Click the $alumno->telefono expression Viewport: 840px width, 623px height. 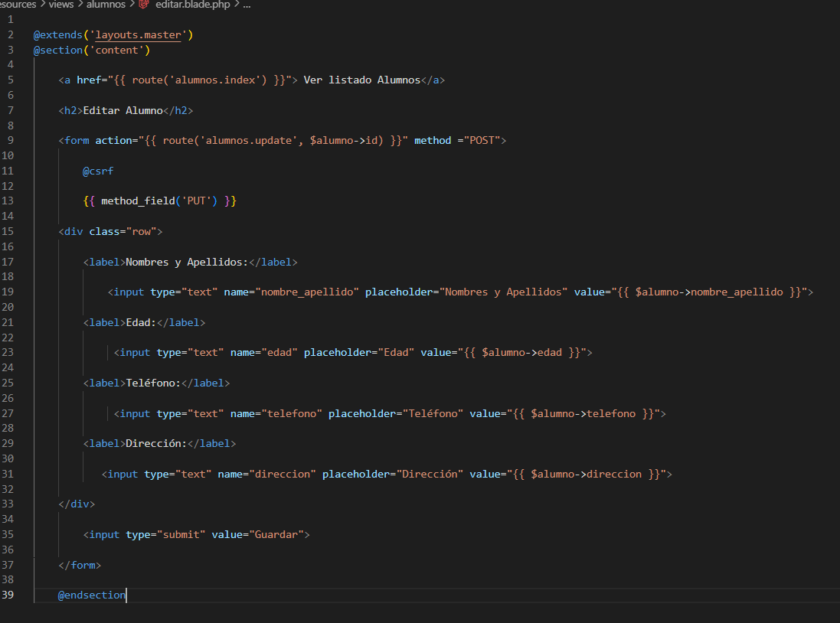(583, 413)
